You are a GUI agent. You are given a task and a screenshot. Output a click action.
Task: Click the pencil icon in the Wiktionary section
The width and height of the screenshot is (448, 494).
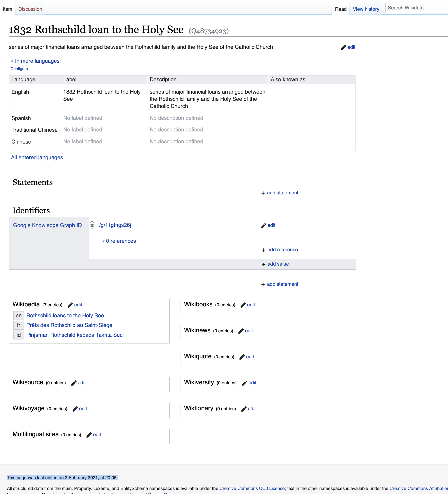[244, 409]
